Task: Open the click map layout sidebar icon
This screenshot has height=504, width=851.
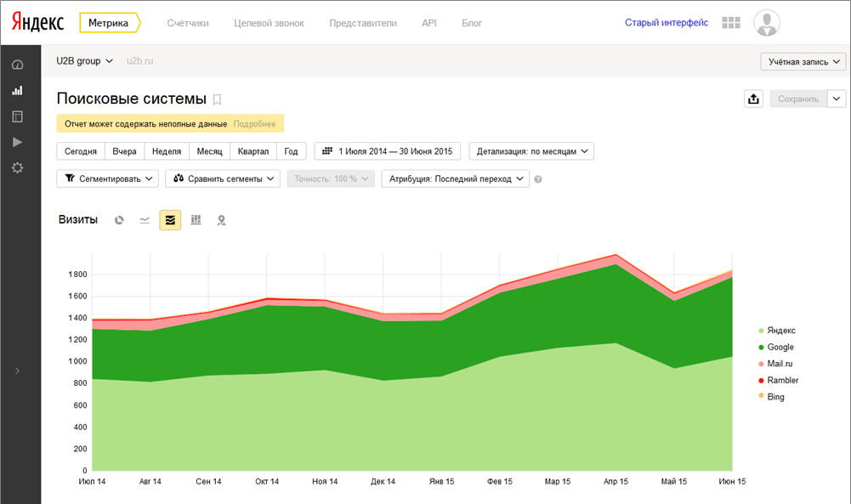Action: [17, 116]
